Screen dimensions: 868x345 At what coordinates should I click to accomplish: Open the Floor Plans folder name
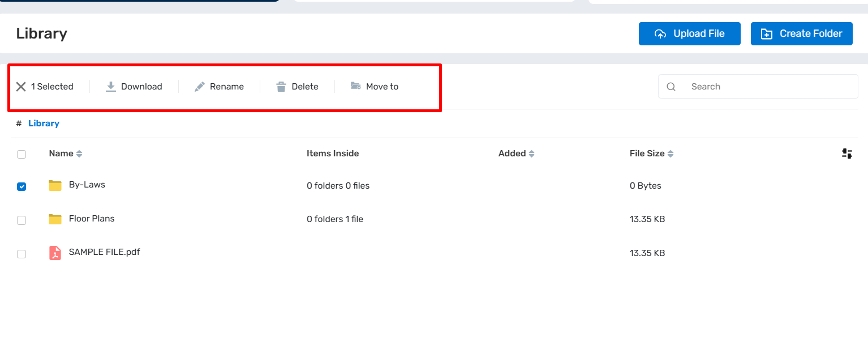tap(92, 219)
